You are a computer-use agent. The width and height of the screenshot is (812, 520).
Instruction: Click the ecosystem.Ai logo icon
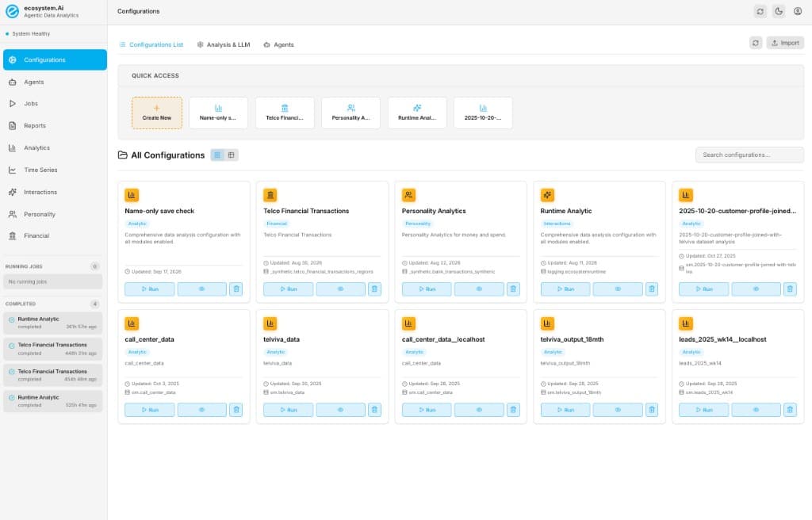tap(12, 11)
